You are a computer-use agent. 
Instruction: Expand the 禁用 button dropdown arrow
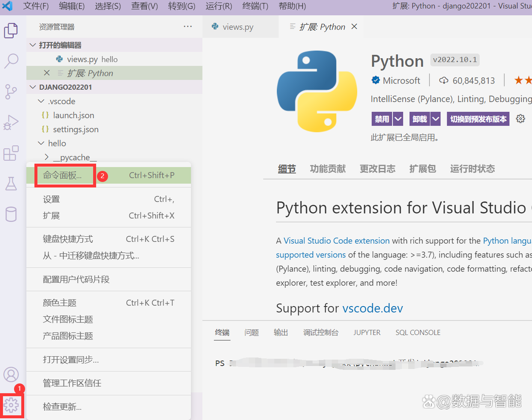point(398,119)
